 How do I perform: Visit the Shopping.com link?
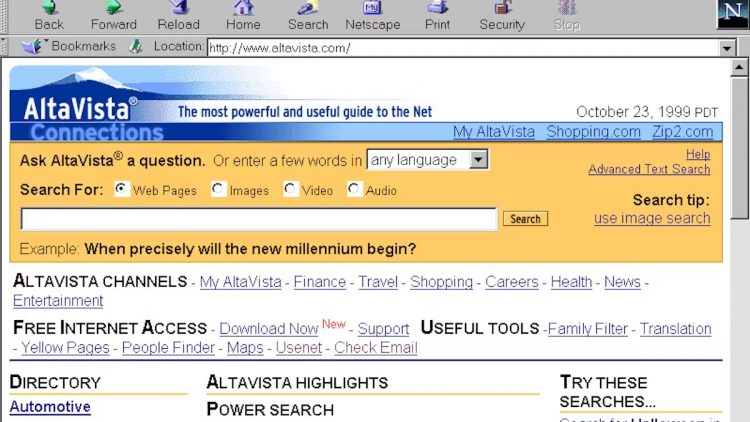point(593,132)
